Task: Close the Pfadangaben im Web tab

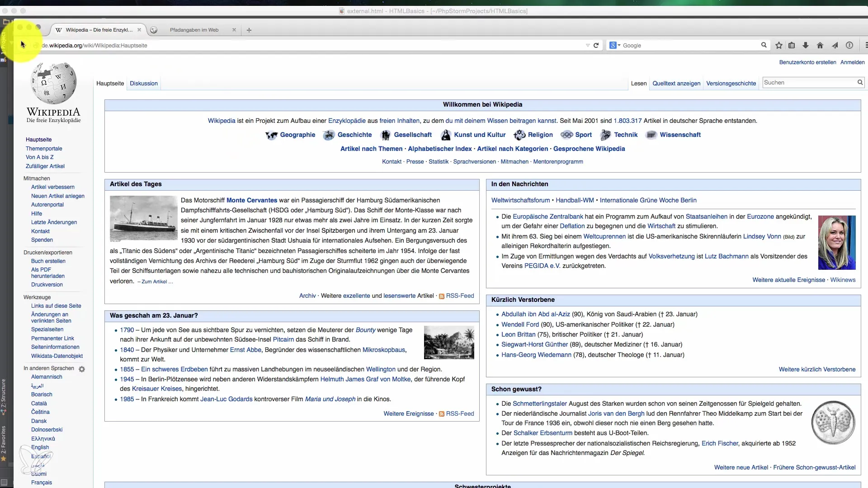Action: (x=234, y=30)
